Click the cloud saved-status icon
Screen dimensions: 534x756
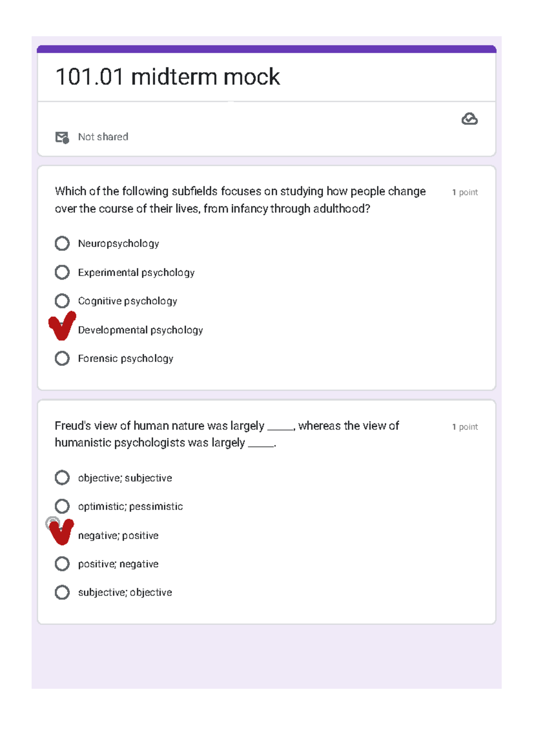click(469, 119)
